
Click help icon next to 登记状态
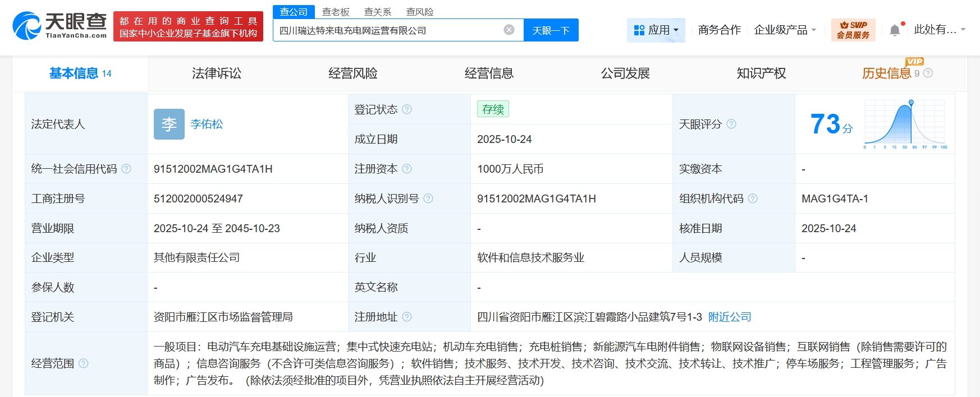pyautogui.click(x=407, y=109)
